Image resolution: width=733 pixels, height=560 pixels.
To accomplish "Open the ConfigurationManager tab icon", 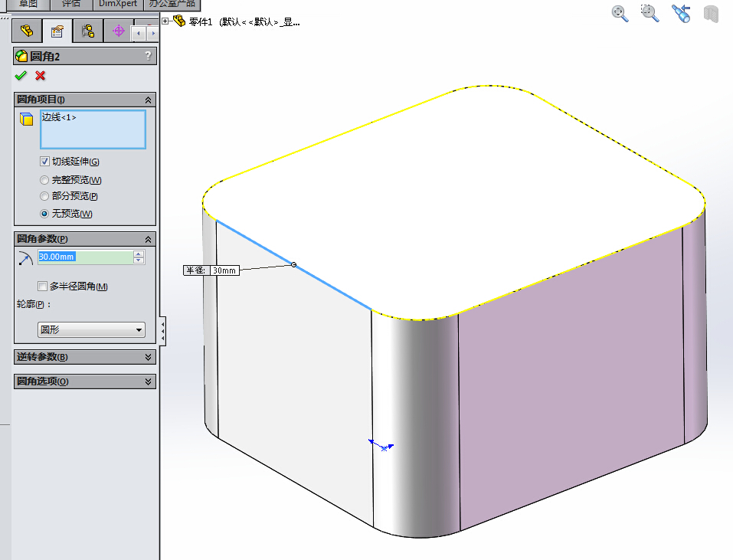I will (x=88, y=31).
